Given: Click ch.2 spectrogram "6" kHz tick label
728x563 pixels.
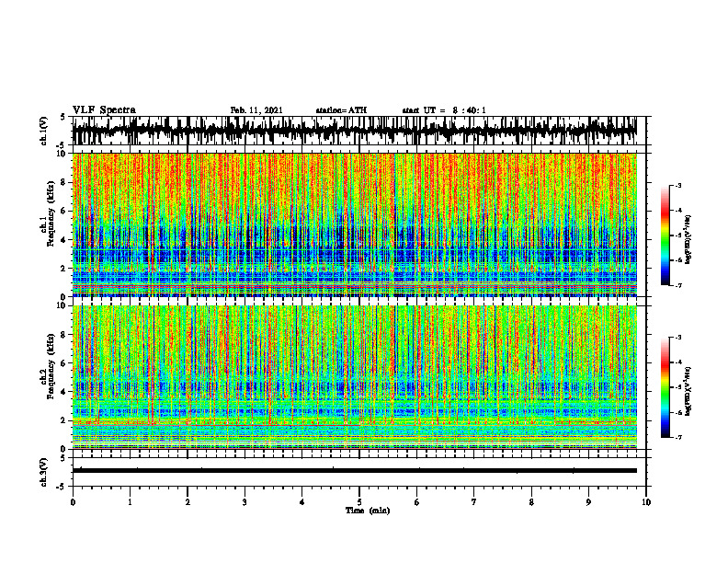Looking at the screenshot, I should point(63,363).
